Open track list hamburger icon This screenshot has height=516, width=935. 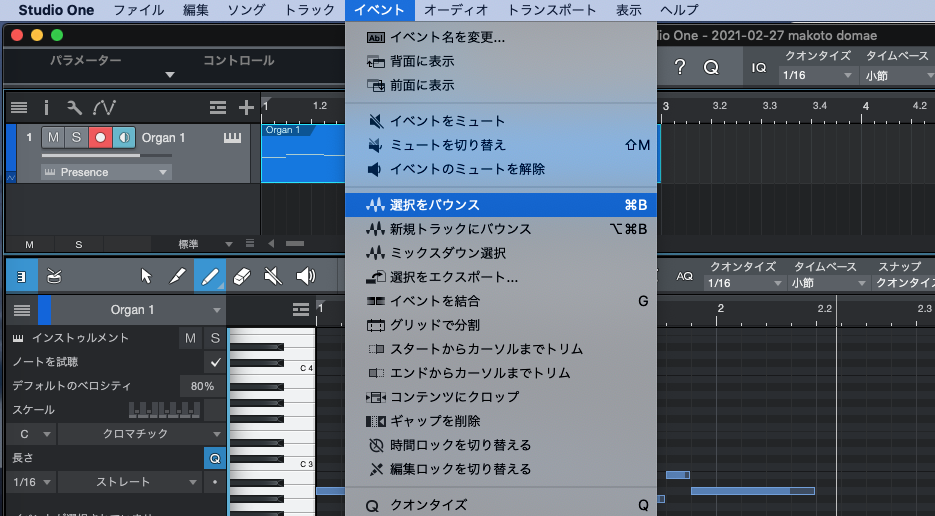pos(19,107)
